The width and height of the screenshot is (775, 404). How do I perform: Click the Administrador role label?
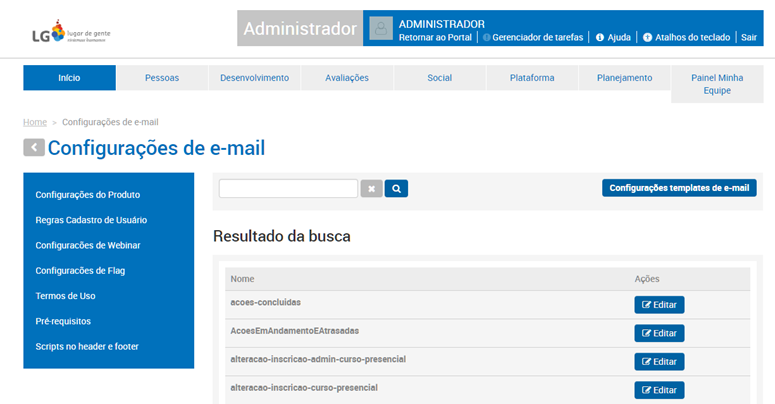[300, 28]
